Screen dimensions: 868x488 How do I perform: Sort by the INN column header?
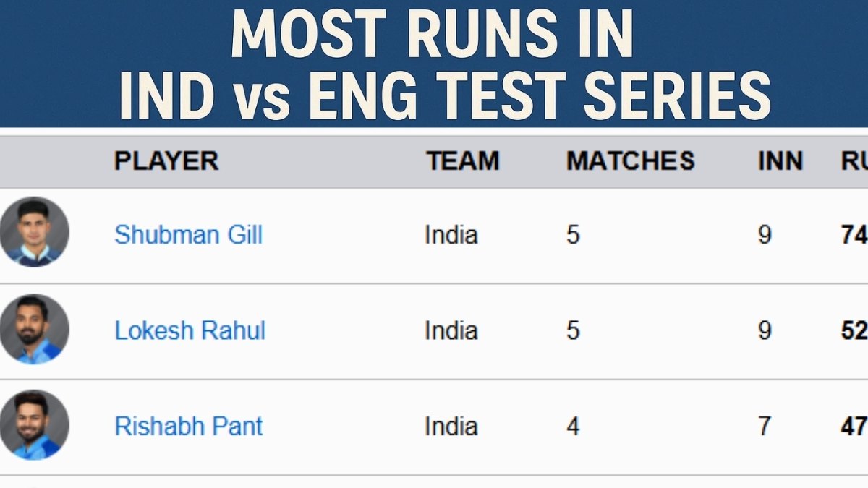tap(780, 160)
